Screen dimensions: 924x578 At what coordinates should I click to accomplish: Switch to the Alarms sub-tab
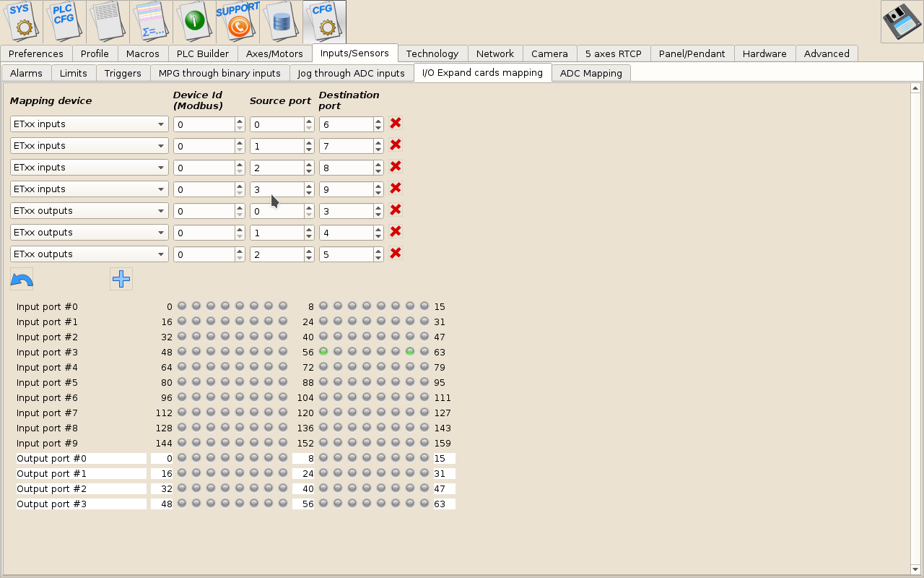click(26, 73)
